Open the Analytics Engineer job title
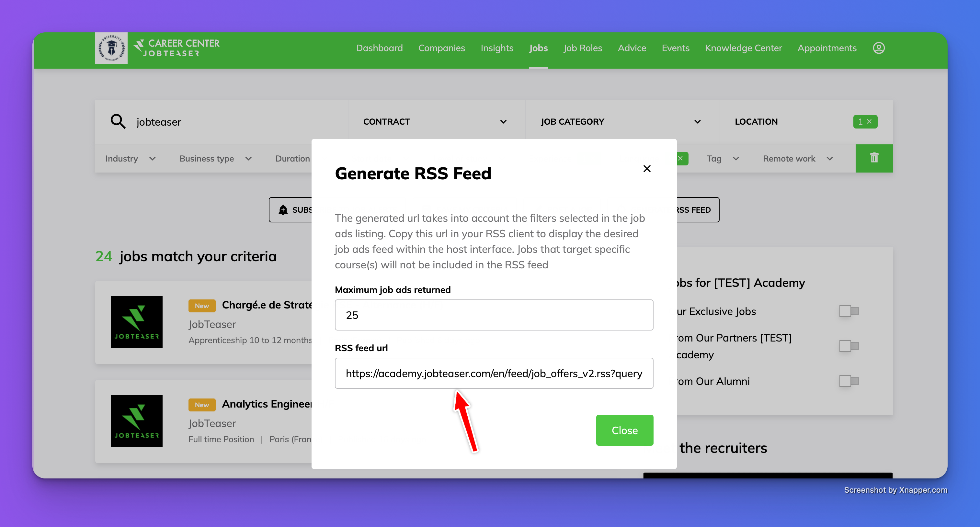The width and height of the screenshot is (980, 527). point(267,404)
